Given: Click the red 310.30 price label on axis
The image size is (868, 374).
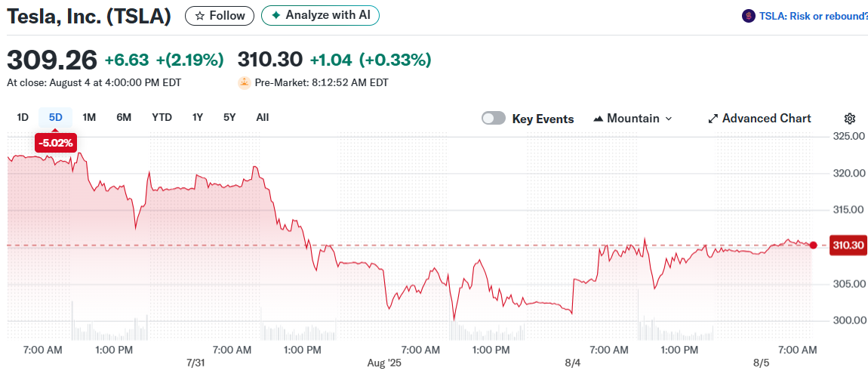Looking at the screenshot, I should (847, 245).
